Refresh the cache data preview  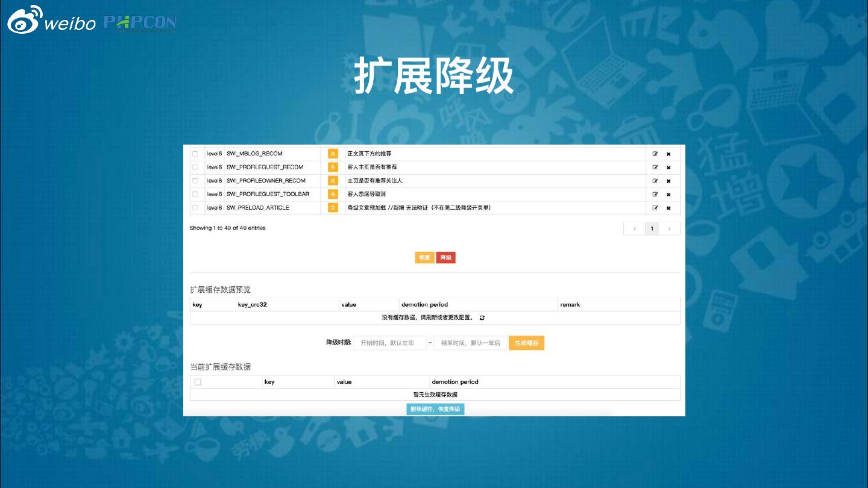point(482,318)
